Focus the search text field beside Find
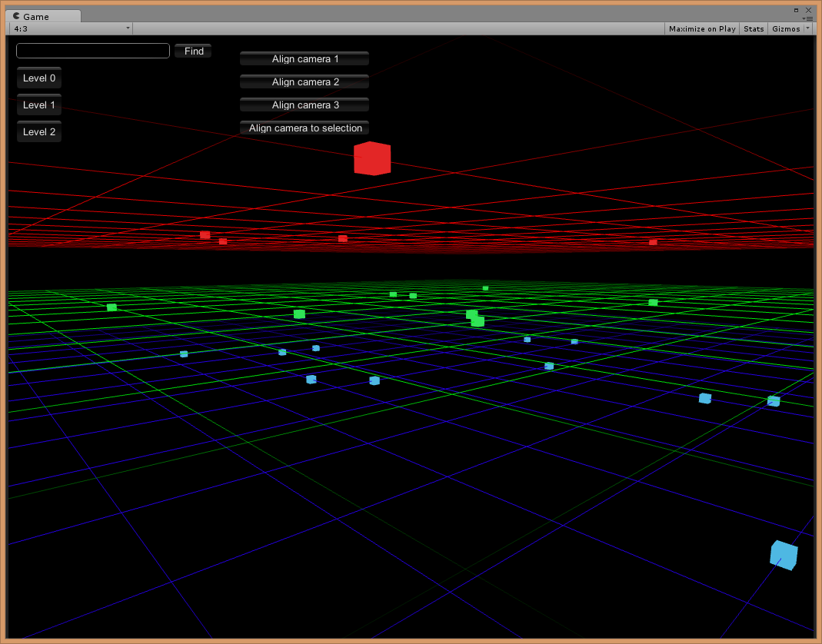Viewport: 822px width, 644px height. click(x=92, y=51)
